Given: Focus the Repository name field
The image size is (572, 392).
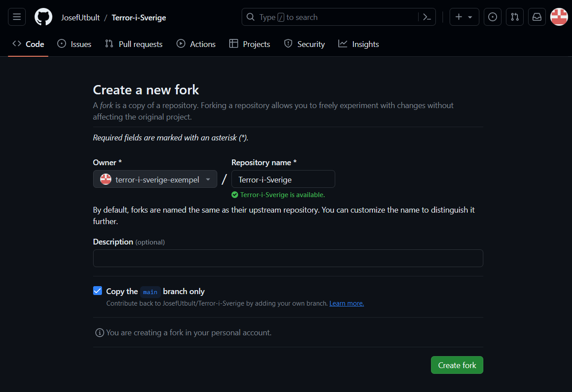Looking at the screenshot, I should point(283,179).
